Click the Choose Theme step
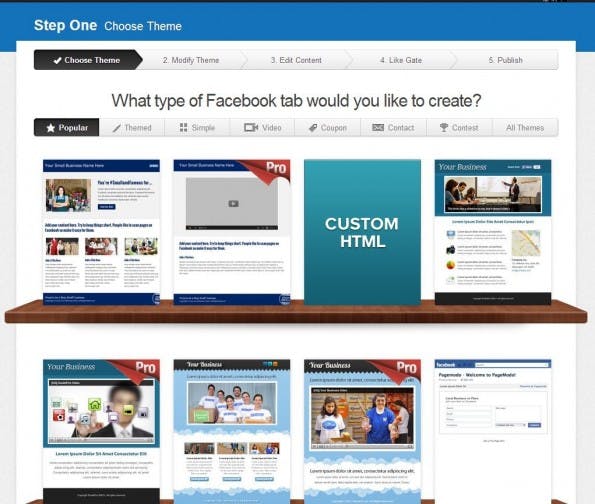 87,60
